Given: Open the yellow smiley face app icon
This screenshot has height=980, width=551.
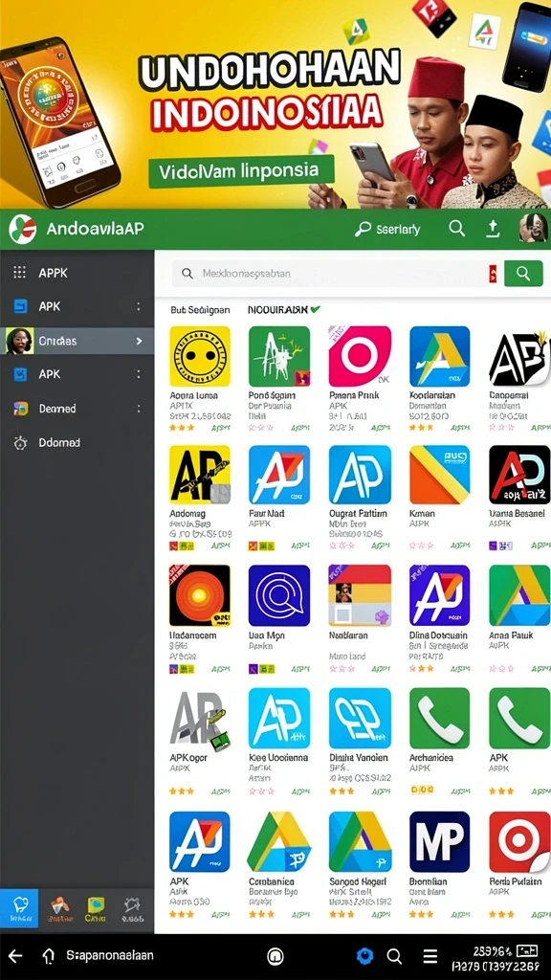Looking at the screenshot, I should point(200,356).
